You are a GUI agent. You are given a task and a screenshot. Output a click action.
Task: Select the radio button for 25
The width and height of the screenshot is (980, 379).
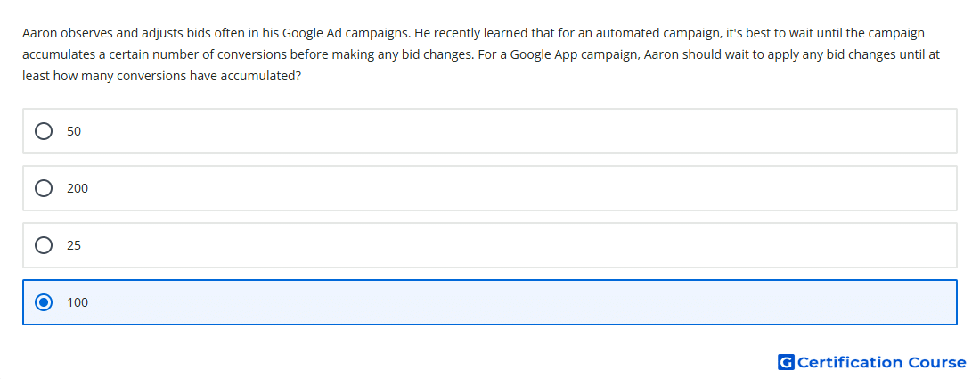44,245
